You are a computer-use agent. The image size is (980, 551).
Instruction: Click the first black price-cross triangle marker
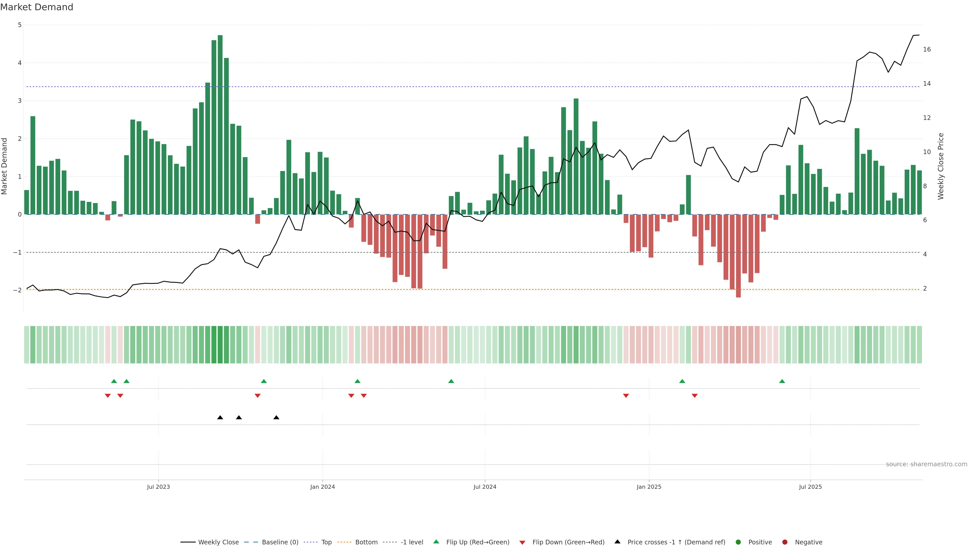tap(220, 418)
